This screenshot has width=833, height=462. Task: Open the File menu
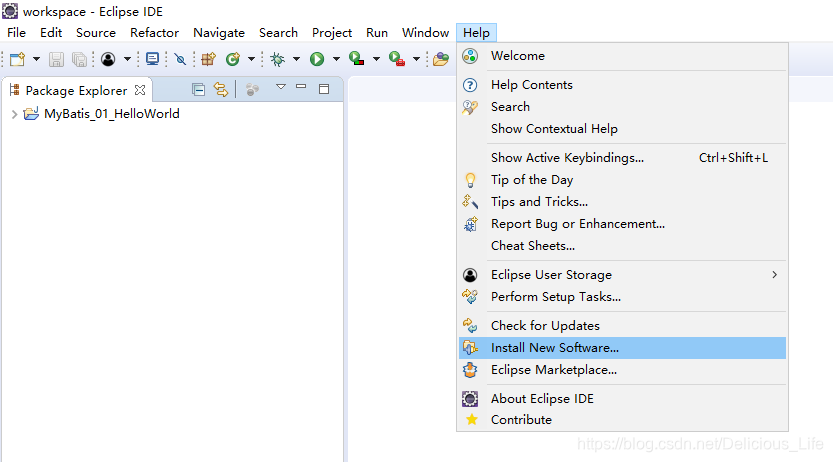[x=16, y=33]
